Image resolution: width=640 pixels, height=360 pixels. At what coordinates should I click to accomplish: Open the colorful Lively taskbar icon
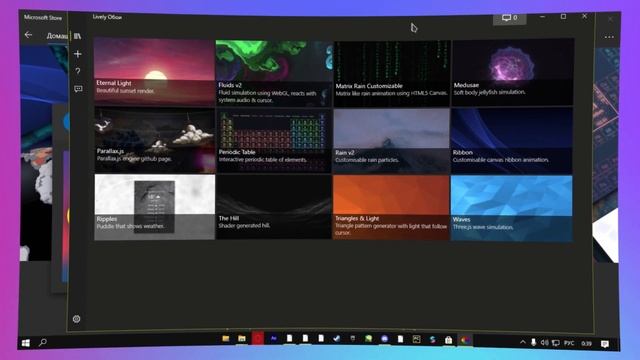[465, 340]
